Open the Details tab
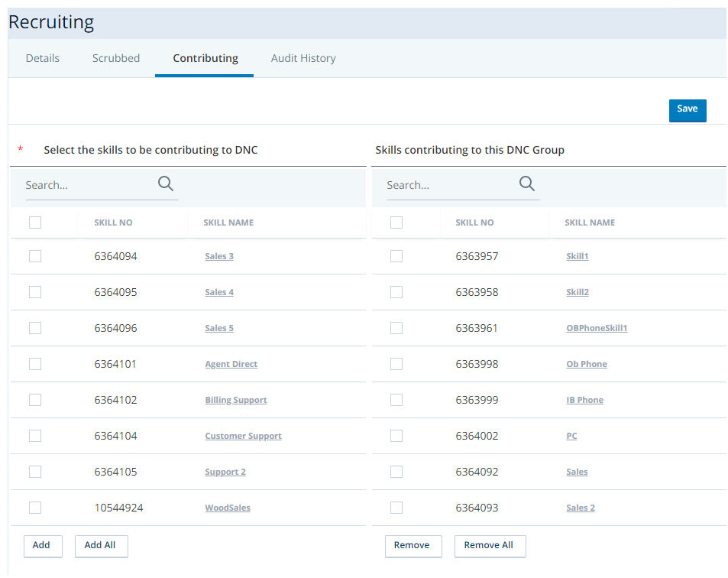 43,58
